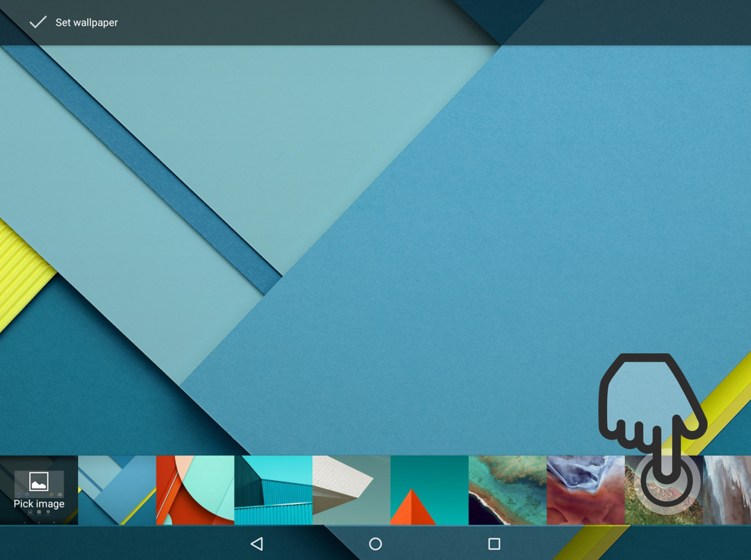The width and height of the screenshot is (751, 560).
Task: Tap the Set wallpaper button
Action: pyautogui.click(x=73, y=22)
